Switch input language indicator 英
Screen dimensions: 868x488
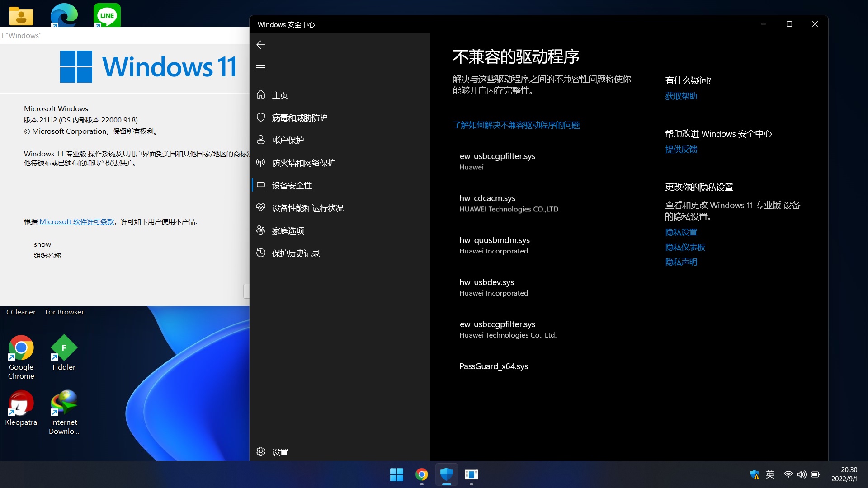[770, 474]
